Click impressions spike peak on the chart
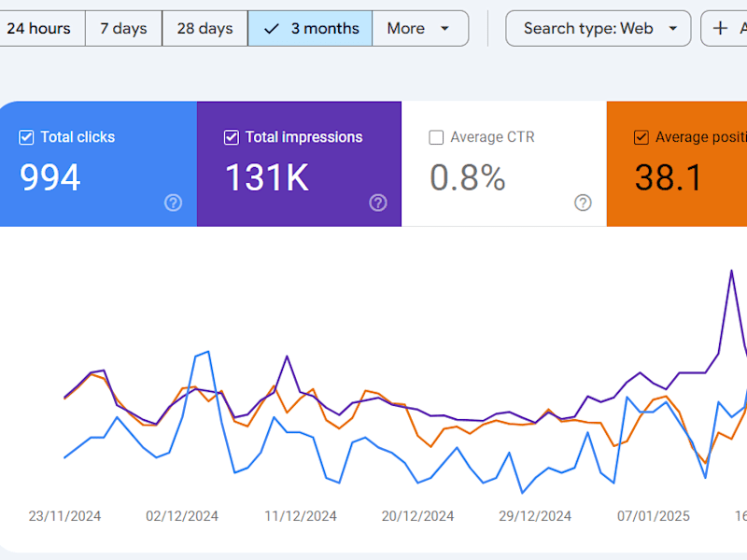Screen dimensions: 747x560 point(731,271)
